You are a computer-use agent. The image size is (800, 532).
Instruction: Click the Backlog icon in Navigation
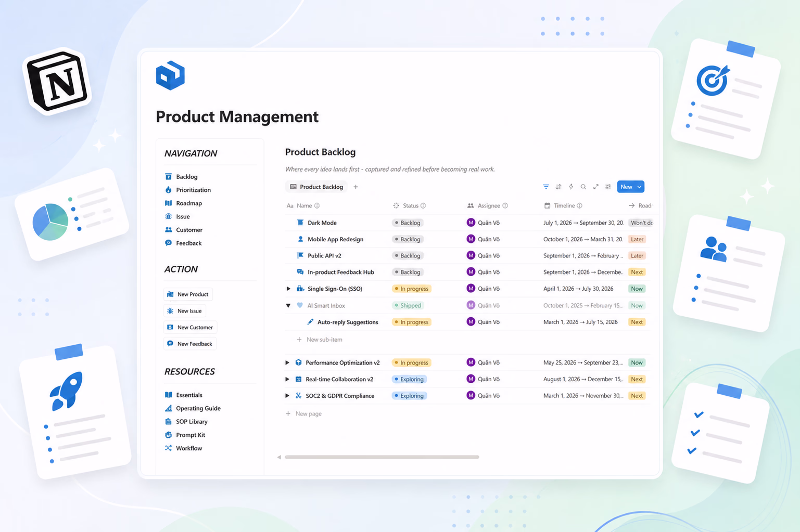click(x=168, y=176)
